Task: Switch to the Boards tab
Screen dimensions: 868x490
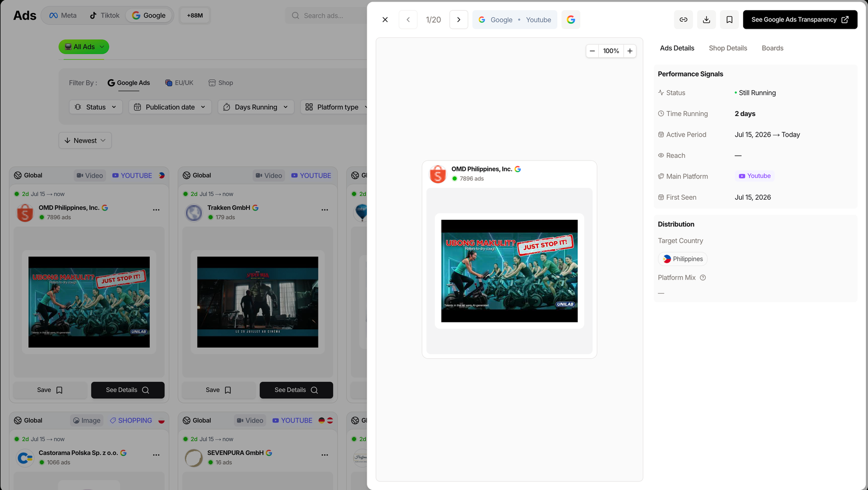Action: click(x=773, y=48)
